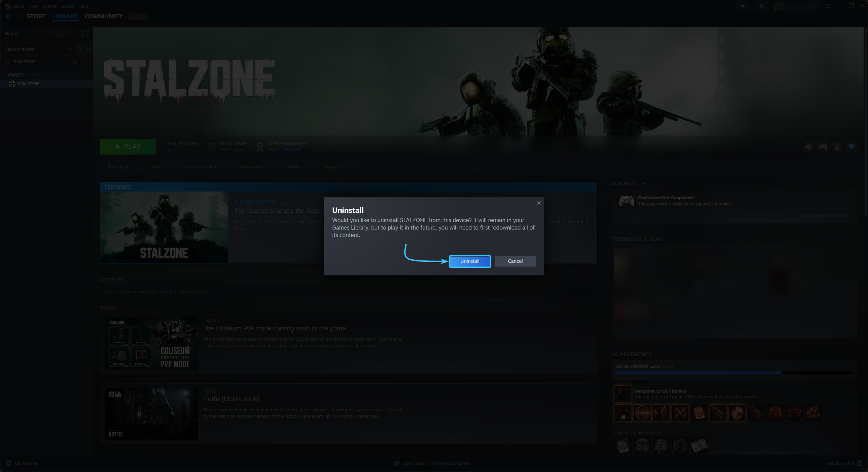The image size is (868, 472).
Task: Confirm with the blue Uninstall button
Action: point(470,261)
